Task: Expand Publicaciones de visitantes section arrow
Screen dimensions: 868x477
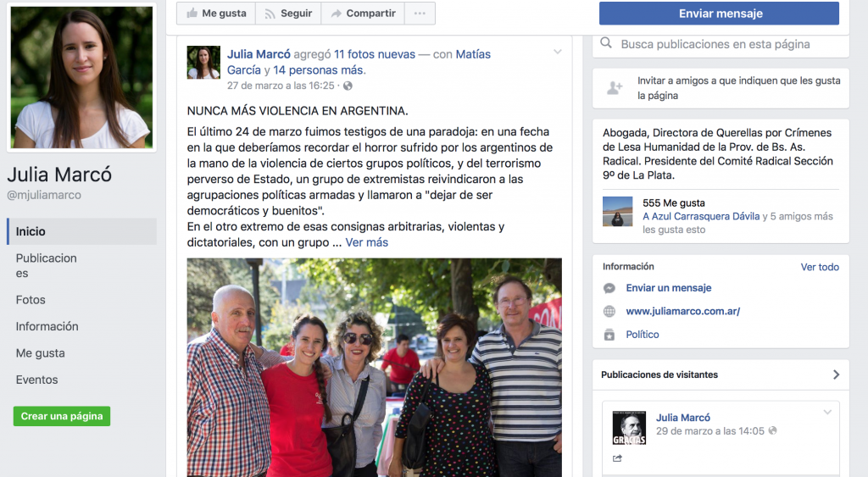Action: (x=836, y=374)
